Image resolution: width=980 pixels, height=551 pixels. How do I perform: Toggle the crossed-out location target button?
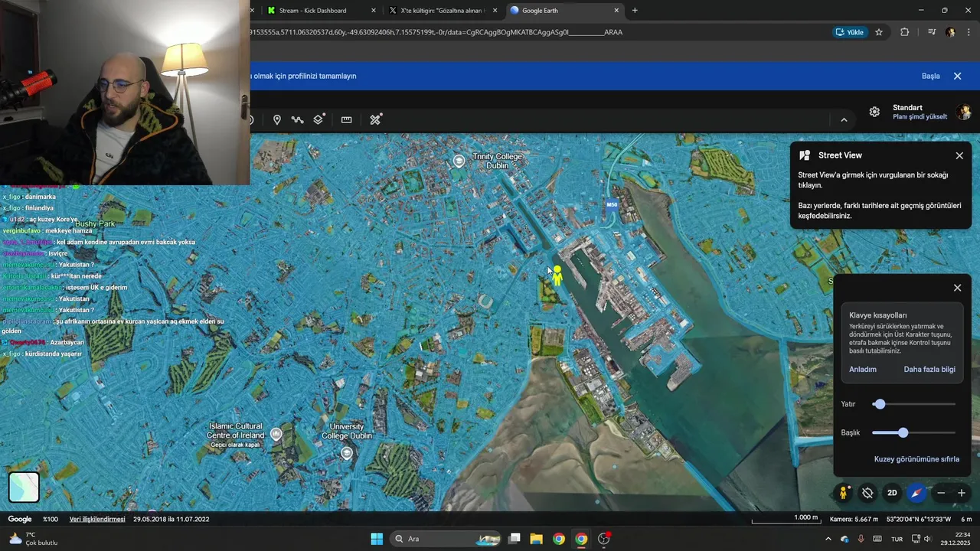867,493
